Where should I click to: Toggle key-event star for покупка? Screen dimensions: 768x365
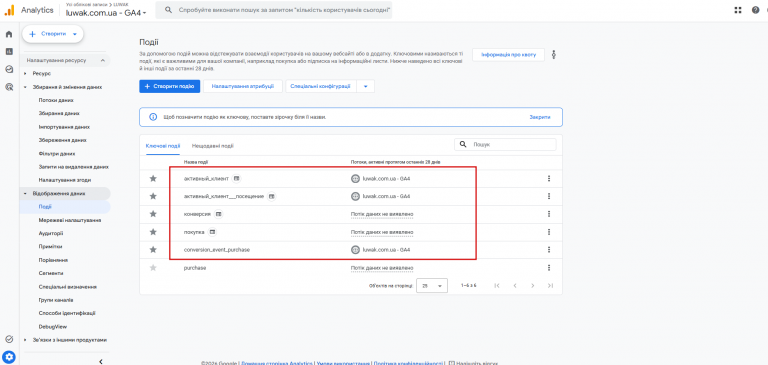click(x=153, y=232)
